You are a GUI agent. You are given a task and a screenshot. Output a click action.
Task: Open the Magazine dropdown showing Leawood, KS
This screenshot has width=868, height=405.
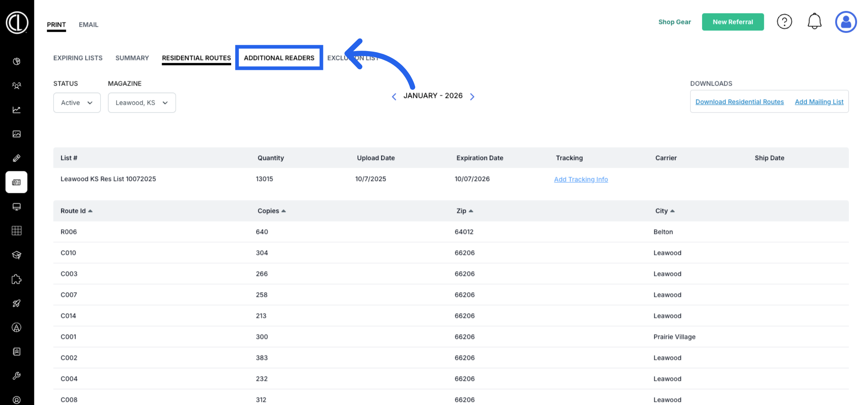[142, 102]
